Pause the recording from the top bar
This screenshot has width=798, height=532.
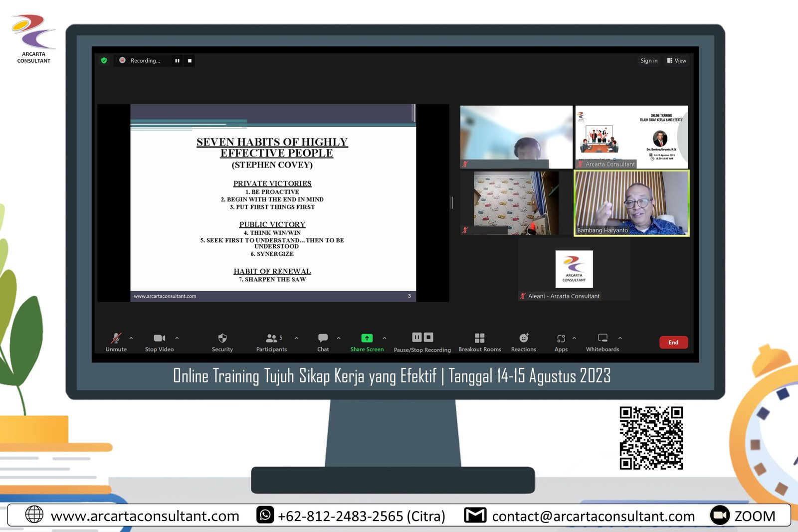click(x=177, y=61)
